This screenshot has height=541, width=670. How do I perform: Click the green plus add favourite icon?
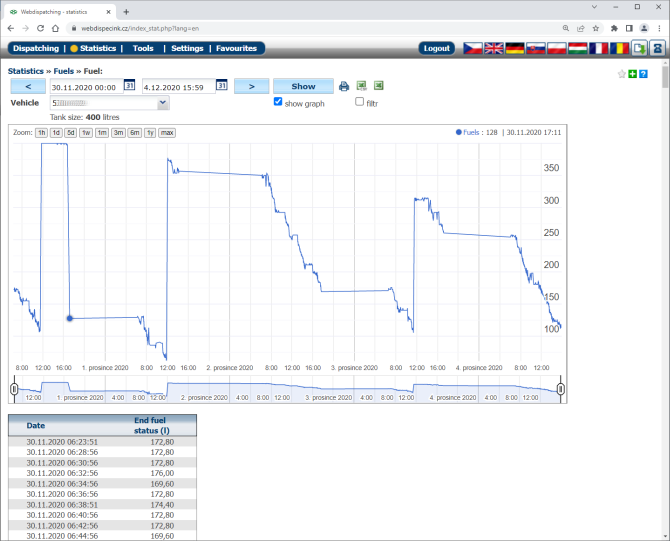632,74
